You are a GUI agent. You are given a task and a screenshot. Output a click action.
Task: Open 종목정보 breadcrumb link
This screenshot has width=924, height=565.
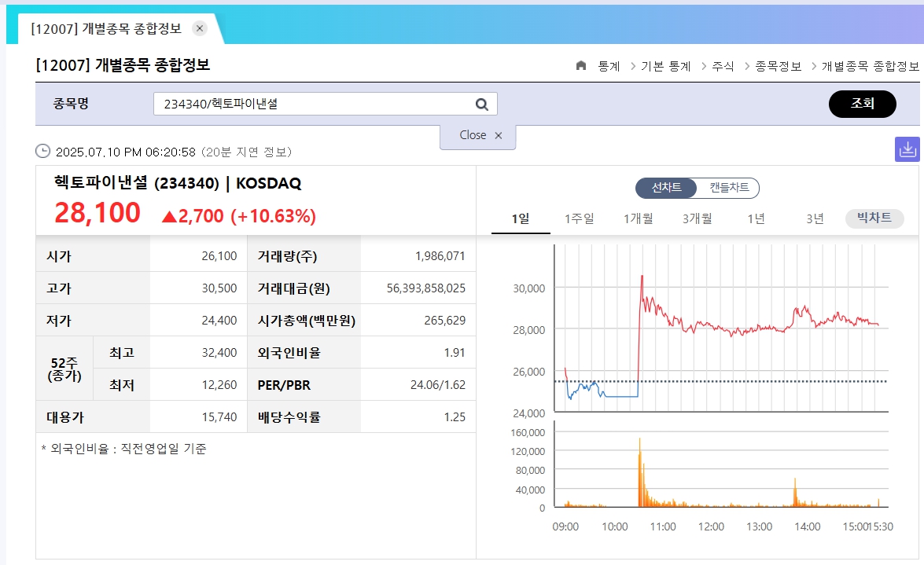click(x=778, y=67)
